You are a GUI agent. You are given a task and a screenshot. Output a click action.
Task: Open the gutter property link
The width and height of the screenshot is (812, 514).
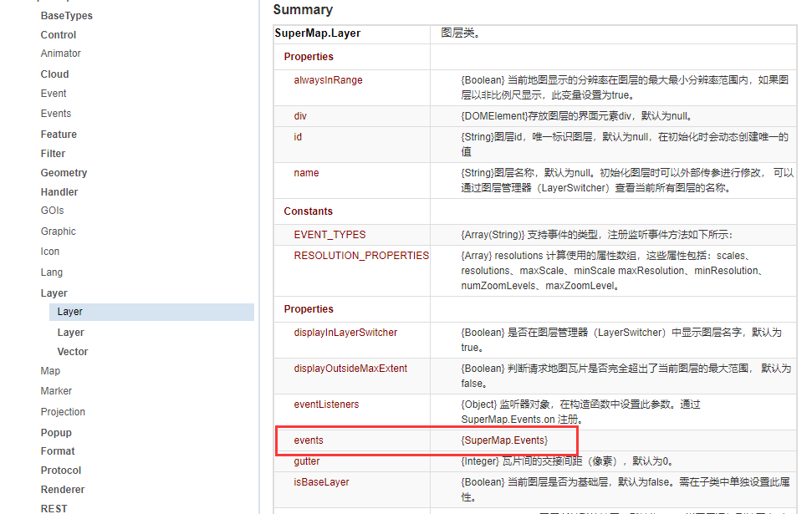click(x=307, y=461)
